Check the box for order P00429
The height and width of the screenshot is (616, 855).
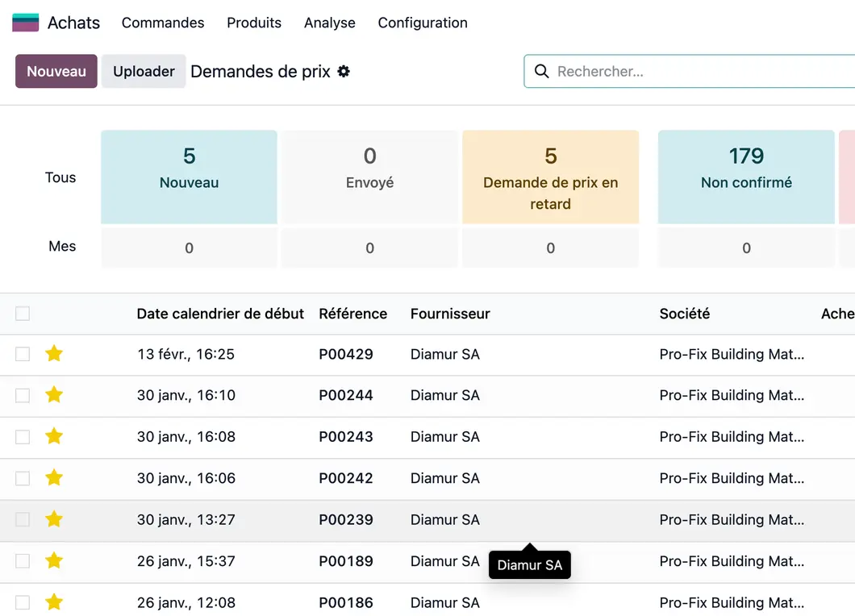click(x=23, y=354)
